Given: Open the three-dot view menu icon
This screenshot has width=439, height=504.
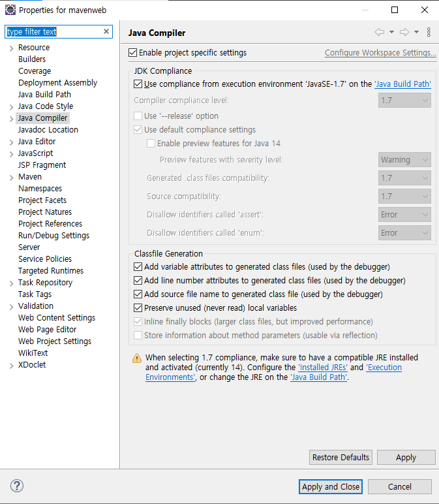Looking at the screenshot, I should pos(429,32).
